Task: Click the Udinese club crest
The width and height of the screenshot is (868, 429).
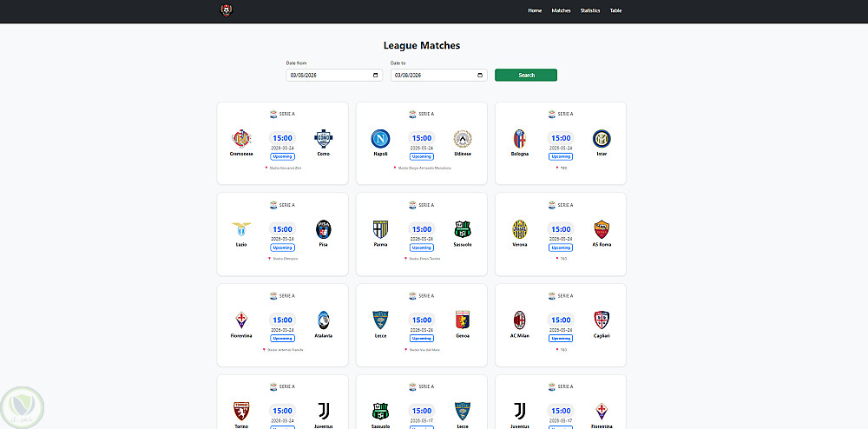Action: pos(463,138)
